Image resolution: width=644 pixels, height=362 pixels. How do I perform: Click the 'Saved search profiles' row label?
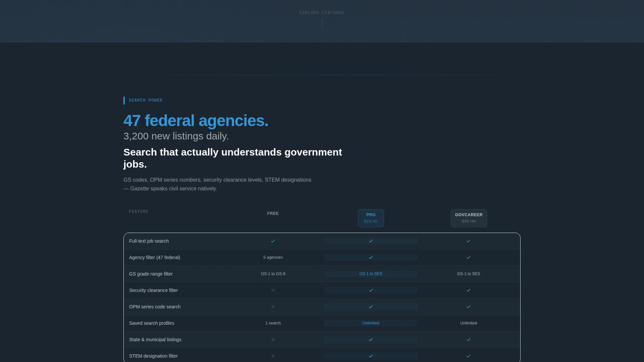pos(152,323)
